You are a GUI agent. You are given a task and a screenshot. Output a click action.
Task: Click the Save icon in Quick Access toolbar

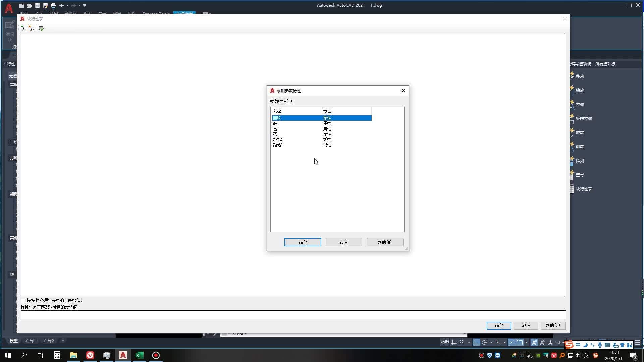pos(38,6)
